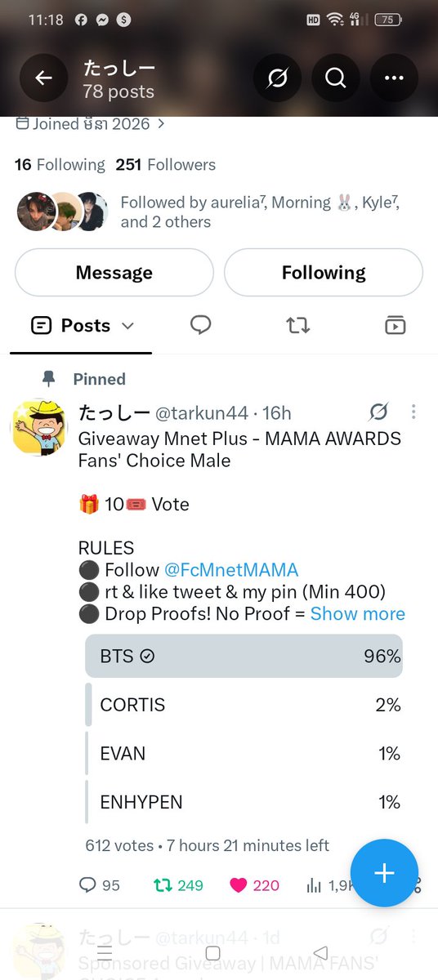Image resolution: width=438 pixels, height=980 pixels.
Task: Tap the search magnifier icon
Action: (x=335, y=78)
